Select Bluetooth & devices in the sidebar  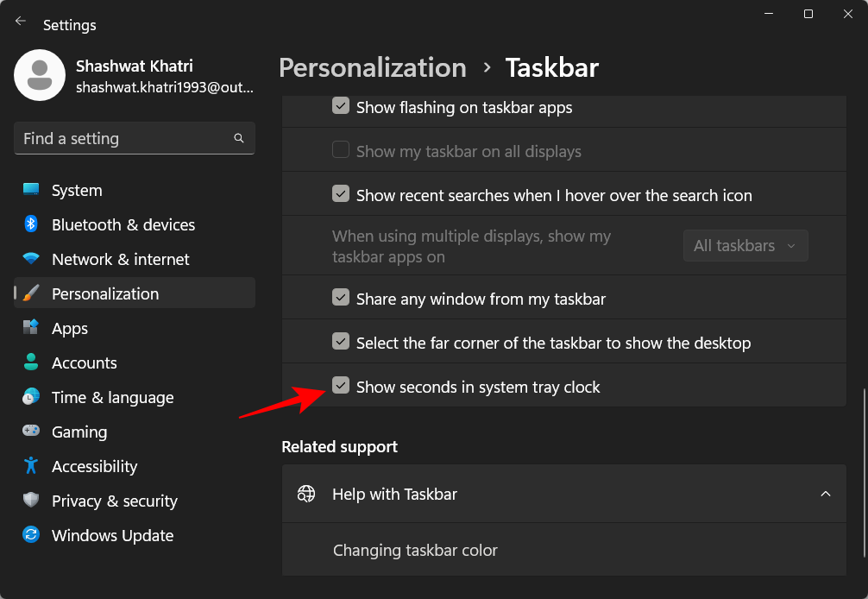point(121,224)
